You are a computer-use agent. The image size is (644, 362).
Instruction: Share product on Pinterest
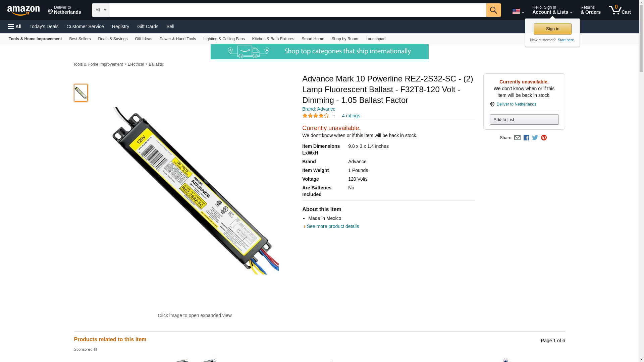click(544, 138)
